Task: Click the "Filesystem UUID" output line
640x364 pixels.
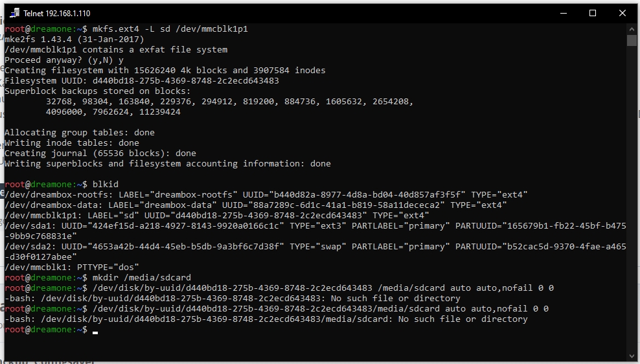Action: [142, 81]
